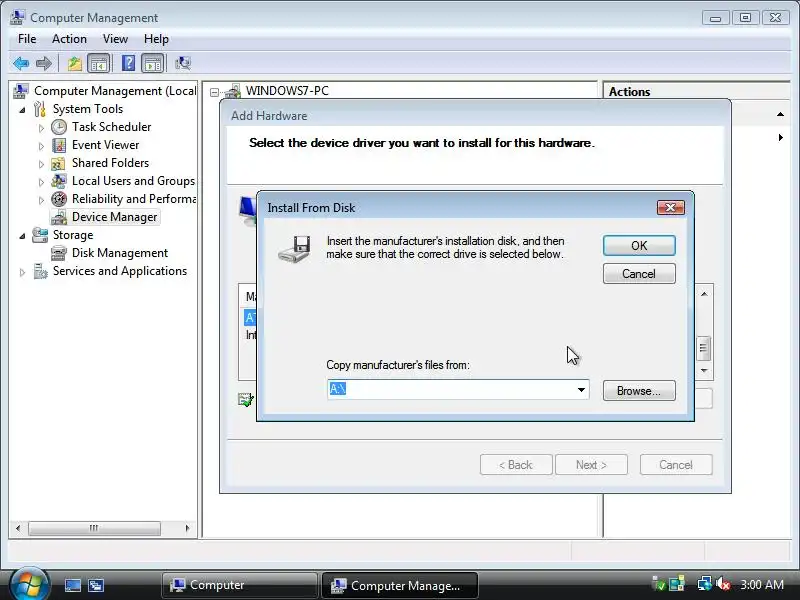Image resolution: width=800 pixels, height=600 pixels.
Task: Click the console tree horizontal scrollbar thumb
Action: (x=94, y=528)
